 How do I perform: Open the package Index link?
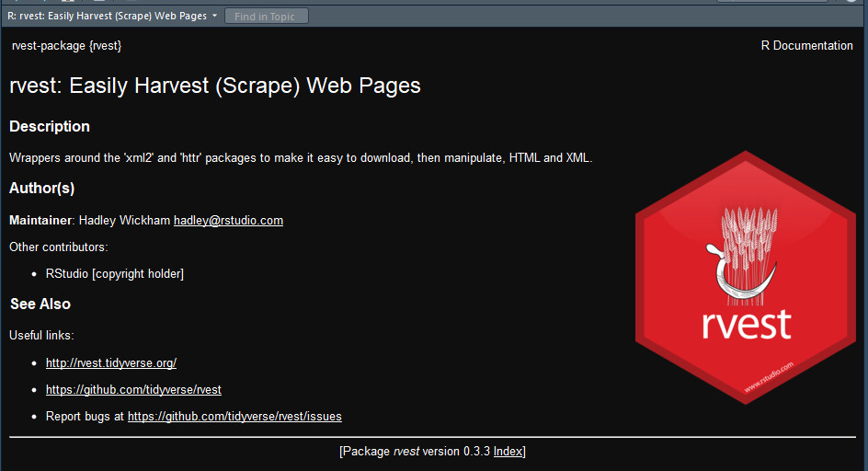508,451
